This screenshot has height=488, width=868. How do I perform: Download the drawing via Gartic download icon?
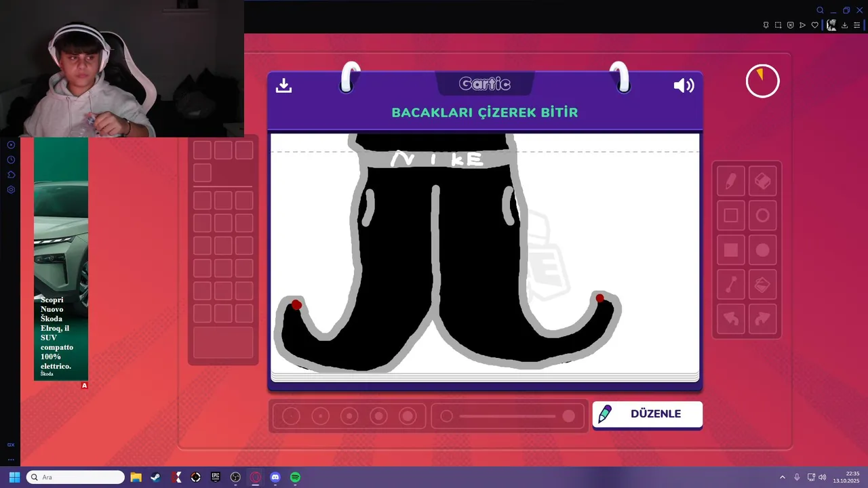[x=283, y=85]
